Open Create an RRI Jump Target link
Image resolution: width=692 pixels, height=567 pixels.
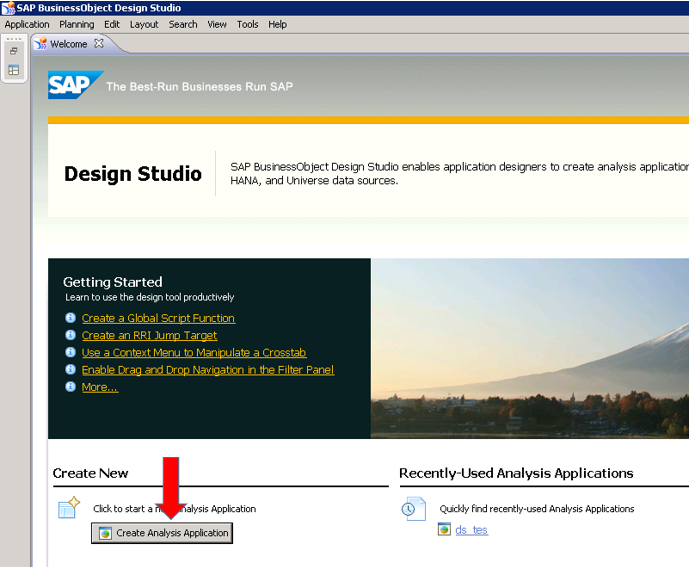point(149,335)
